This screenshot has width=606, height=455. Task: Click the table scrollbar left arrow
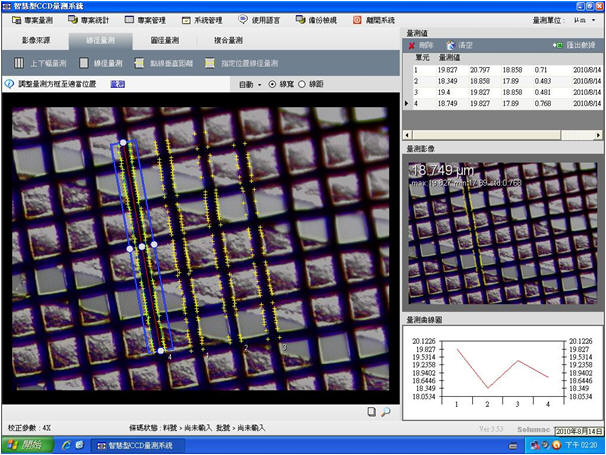coord(407,135)
